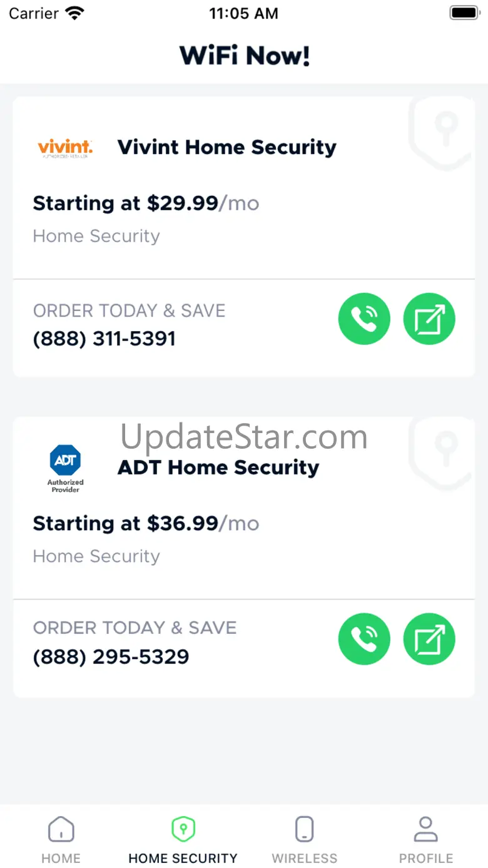Tap the WiFi status icon

tap(75, 13)
